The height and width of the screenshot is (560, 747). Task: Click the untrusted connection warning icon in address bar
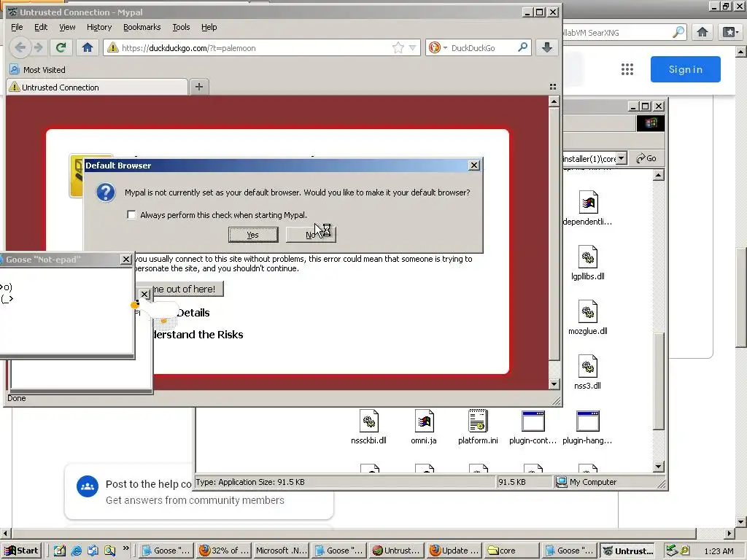(113, 47)
